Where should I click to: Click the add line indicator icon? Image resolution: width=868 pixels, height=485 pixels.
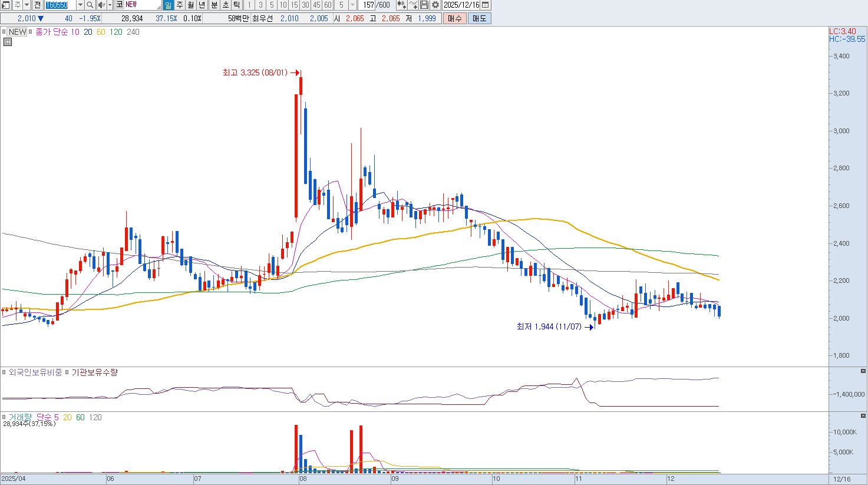(x=413, y=5)
